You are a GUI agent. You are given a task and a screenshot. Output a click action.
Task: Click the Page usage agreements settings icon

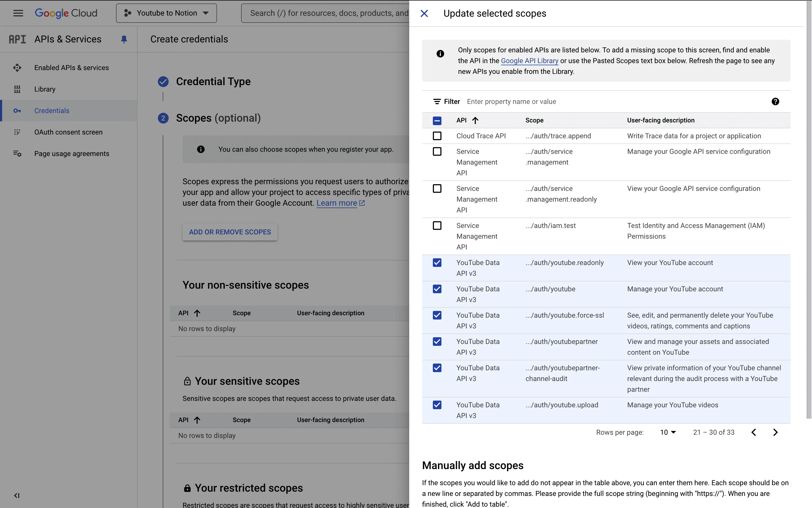coord(17,154)
